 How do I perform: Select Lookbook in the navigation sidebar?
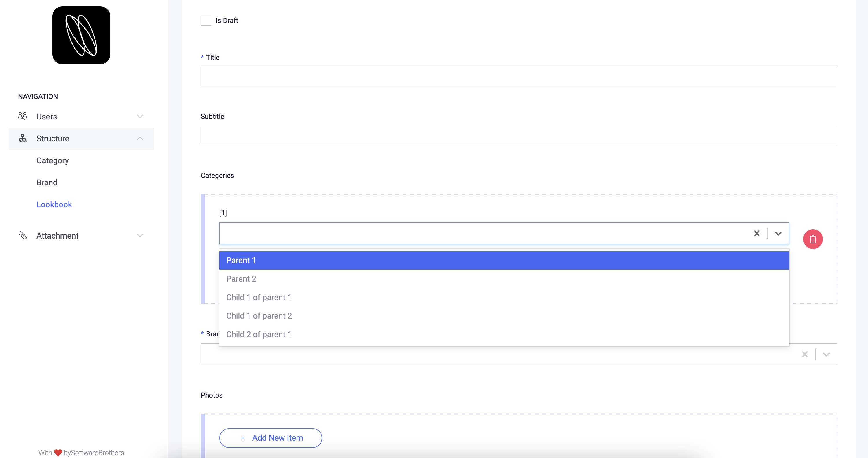(54, 204)
